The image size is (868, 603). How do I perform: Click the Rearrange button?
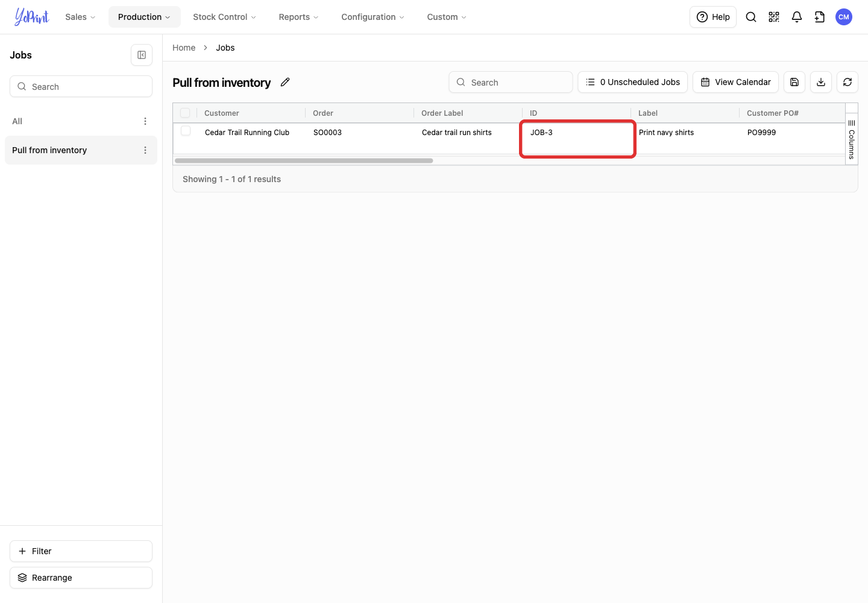[x=81, y=578]
